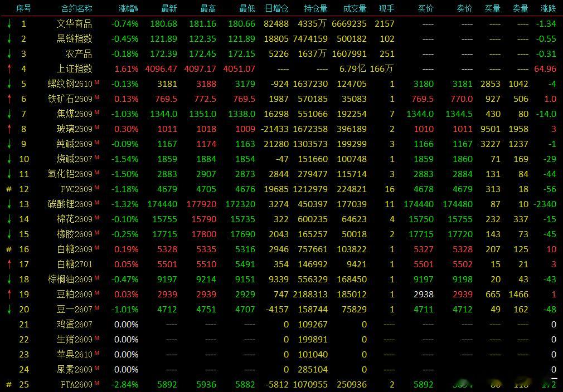The height and width of the screenshot is (392, 563).
Task: Click the 2938 bid price of 豆粕2609
Action: pyautogui.click(x=423, y=295)
